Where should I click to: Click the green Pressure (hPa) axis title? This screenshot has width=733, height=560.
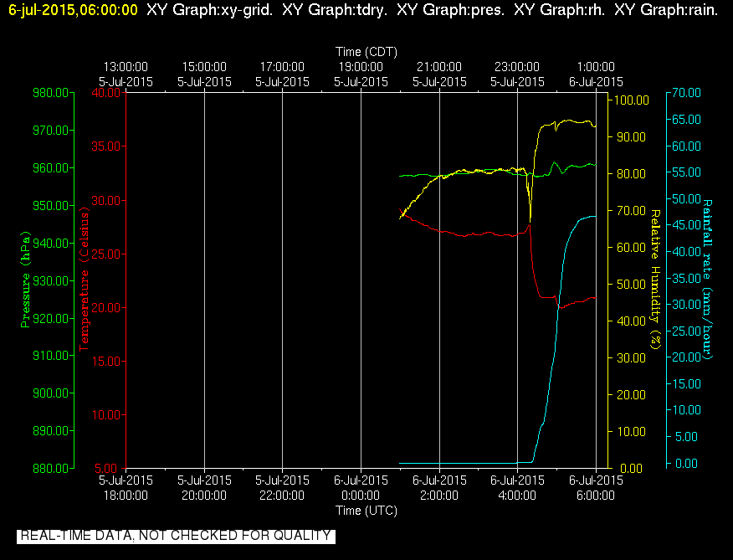coord(25,280)
